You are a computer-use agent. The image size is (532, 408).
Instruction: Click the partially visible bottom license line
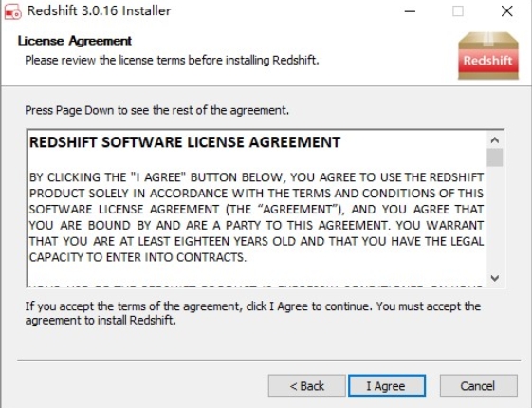(x=256, y=286)
